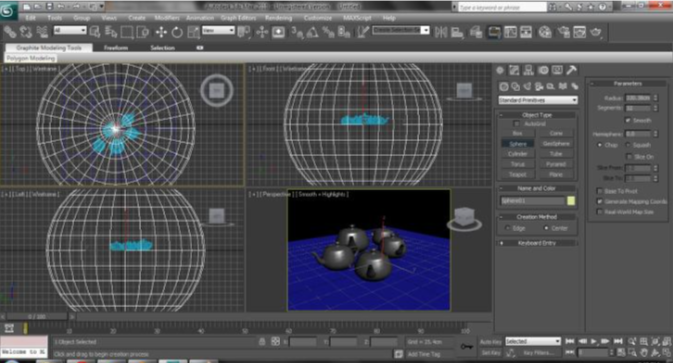Enable the AutoGrid checkbox
Screen dimensions: 673x363
[x=517, y=124]
